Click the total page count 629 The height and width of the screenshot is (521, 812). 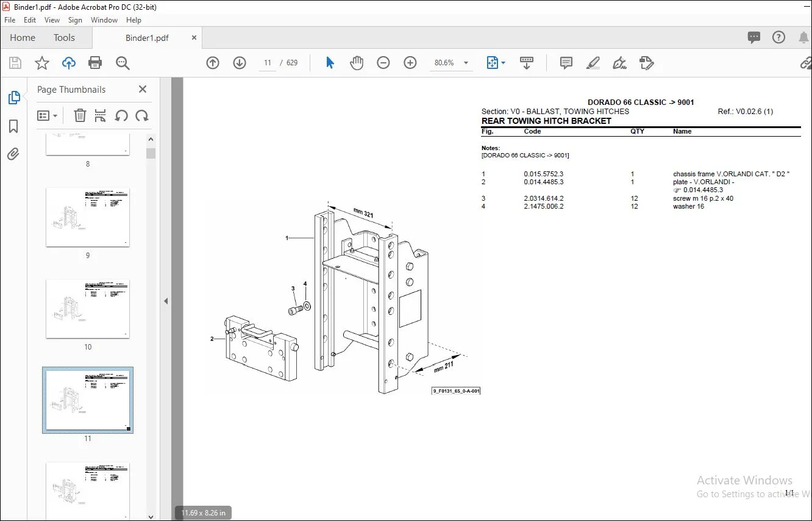[x=292, y=63]
